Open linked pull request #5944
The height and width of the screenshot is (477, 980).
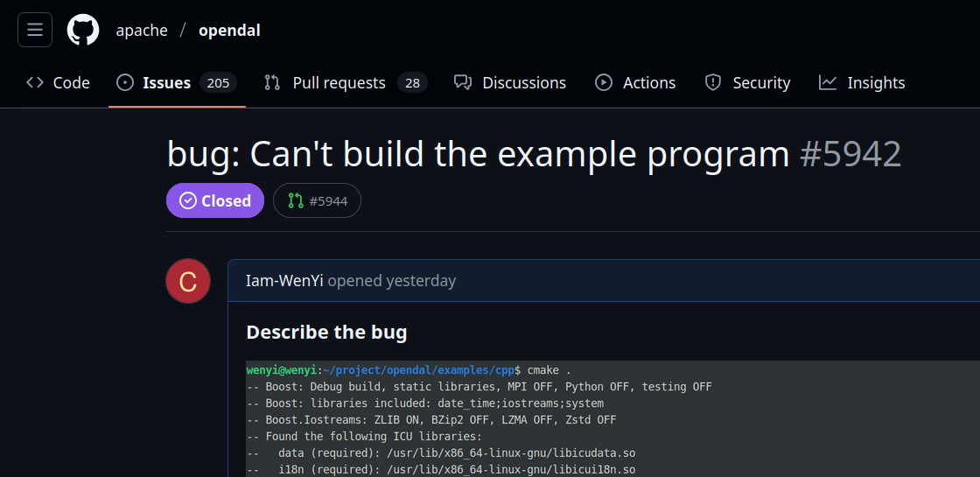[x=317, y=200]
